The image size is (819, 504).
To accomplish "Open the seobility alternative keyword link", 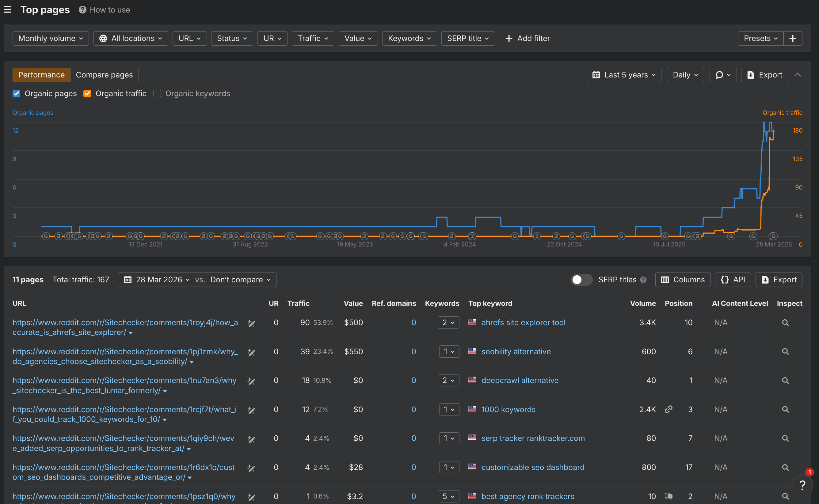I will 516,351.
